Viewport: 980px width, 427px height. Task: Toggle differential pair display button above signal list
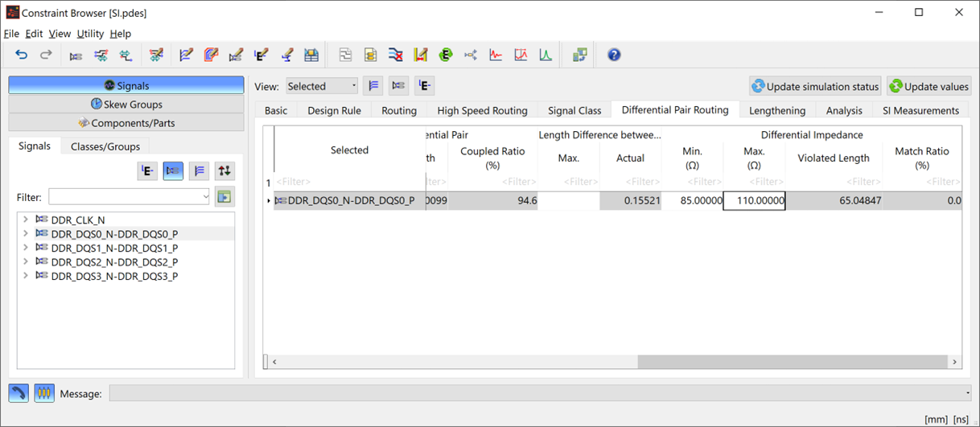[173, 170]
